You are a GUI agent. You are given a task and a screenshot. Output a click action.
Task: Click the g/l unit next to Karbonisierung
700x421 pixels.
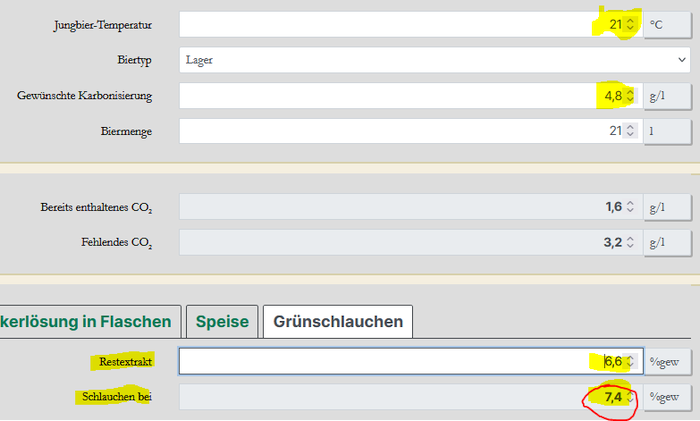pyautogui.click(x=666, y=96)
